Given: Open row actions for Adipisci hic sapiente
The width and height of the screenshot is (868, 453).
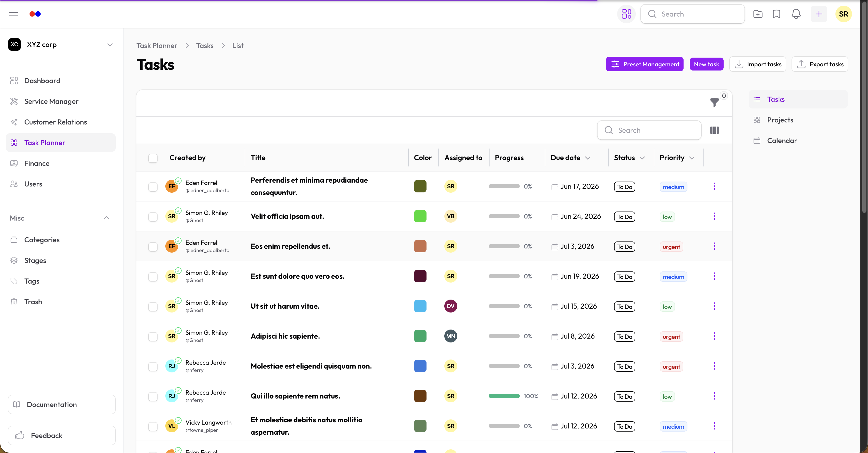Looking at the screenshot, I should [714, 336].
